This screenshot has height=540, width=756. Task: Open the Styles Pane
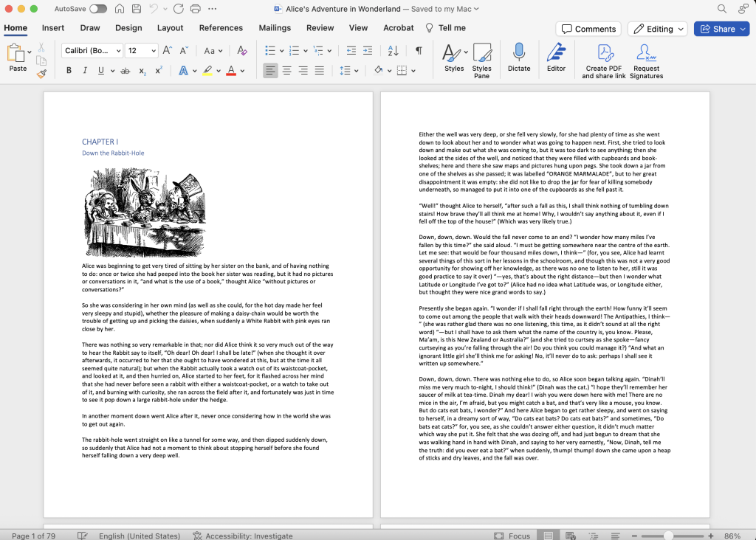481,60
